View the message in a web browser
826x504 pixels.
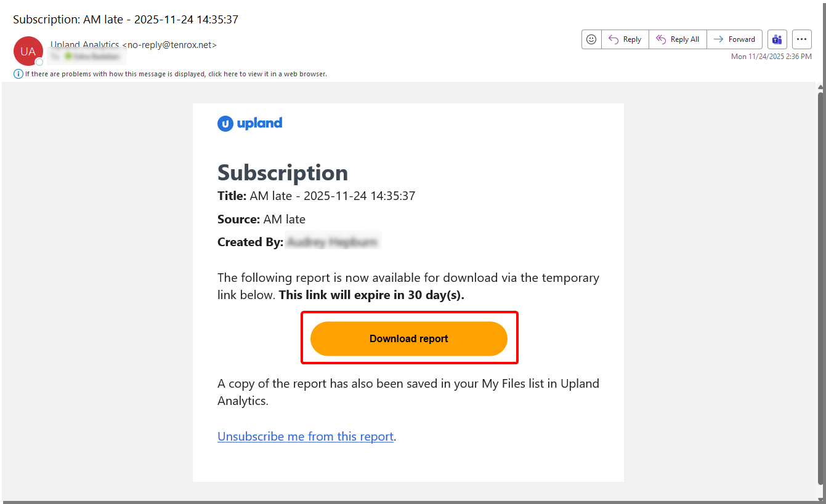point(176,74)
